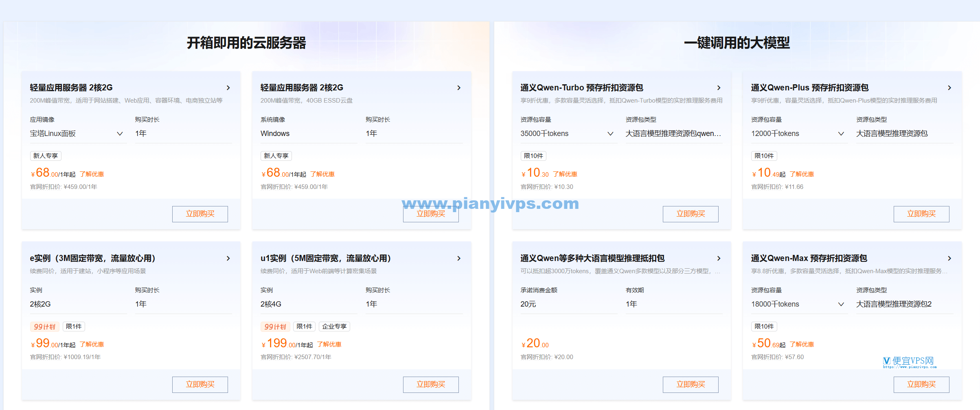This screenshot has height=410, width=980.
Task: Click the 2核2G instance value on e实例 card
Action: point(40,304)
